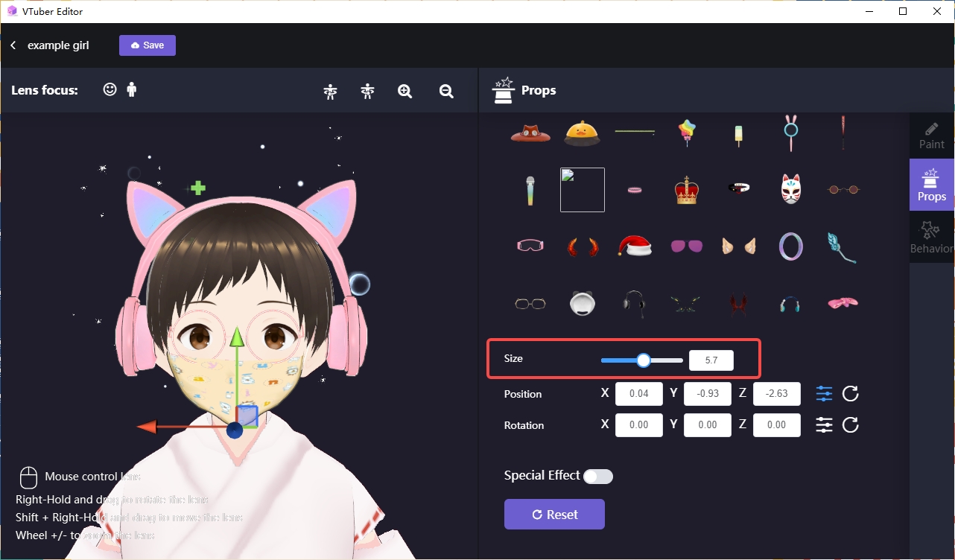The width and height of the screenshot is (955, 560).
Task: Select the face lens focus icon
Action: [110, 89]
